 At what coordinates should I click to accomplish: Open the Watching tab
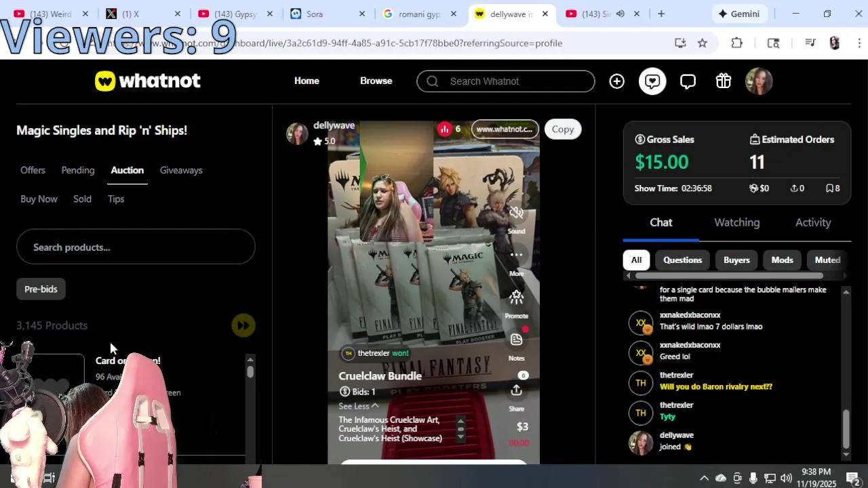pyautogui.click(x=737, y=222)
